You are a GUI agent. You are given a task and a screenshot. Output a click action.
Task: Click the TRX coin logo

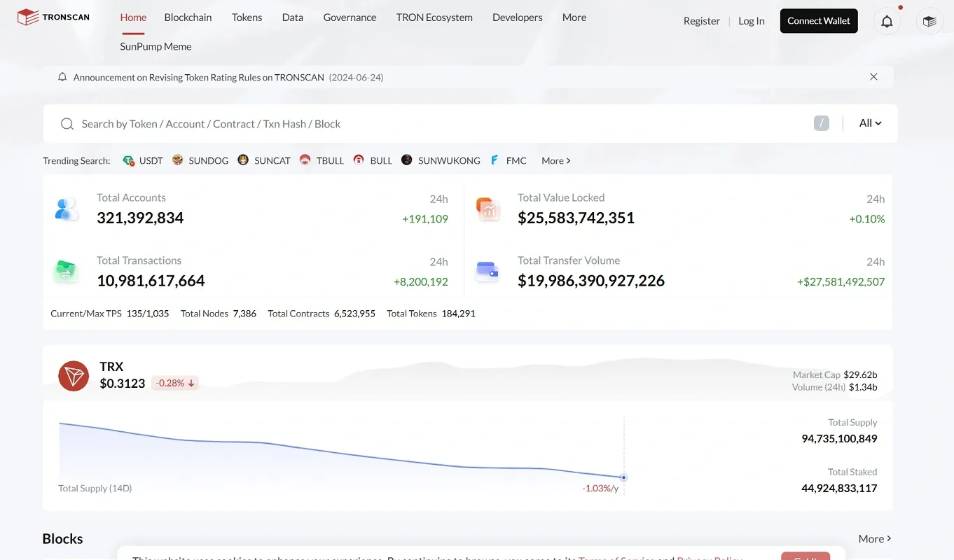tap(74, 376)
